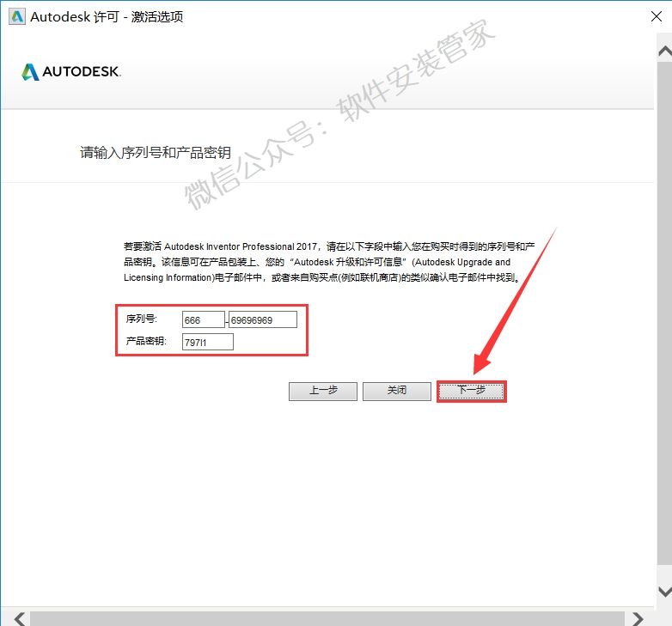Click the window title Autodesk 许可 - 激活选项
The height and width of the screenshot is (626, 672).
pos(107,17)
